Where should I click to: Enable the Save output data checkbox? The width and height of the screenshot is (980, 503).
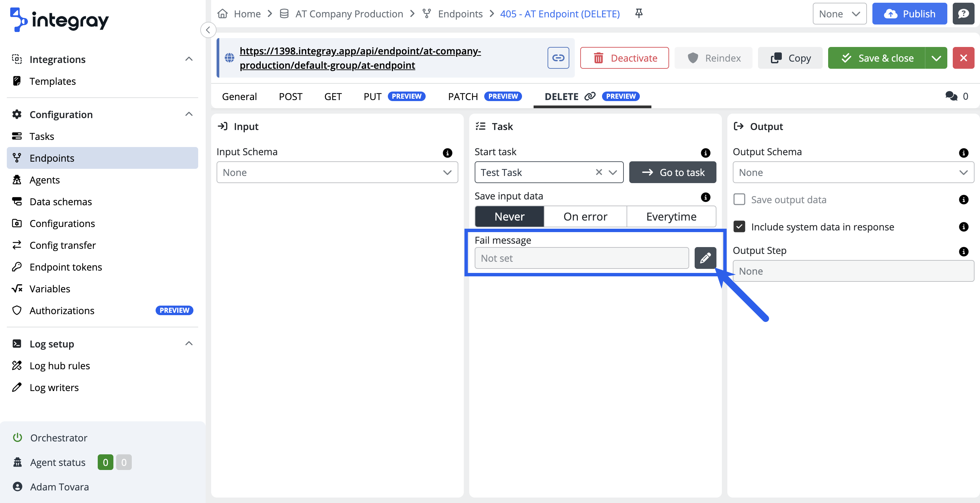[x=739, y=199]
